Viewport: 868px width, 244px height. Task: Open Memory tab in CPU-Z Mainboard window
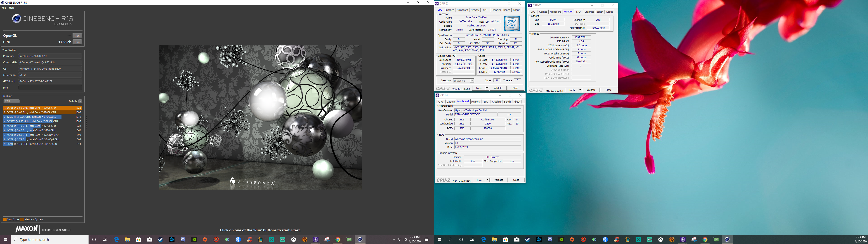pos(475,102)
